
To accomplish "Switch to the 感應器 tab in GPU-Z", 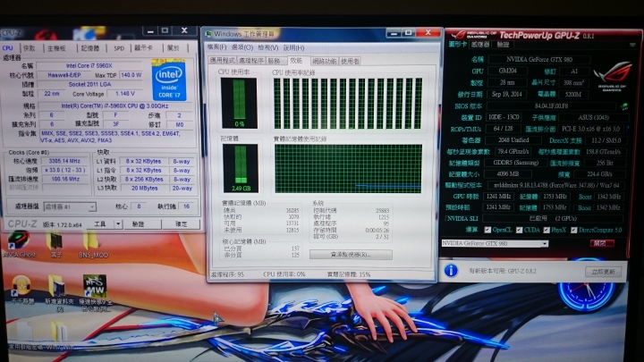I will 480,45.
